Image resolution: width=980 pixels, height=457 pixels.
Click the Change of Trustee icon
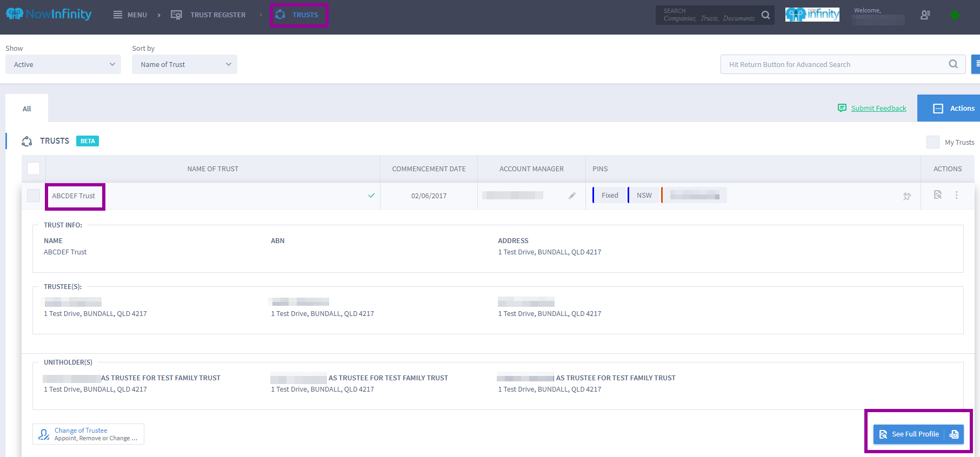tap(44, 434)
